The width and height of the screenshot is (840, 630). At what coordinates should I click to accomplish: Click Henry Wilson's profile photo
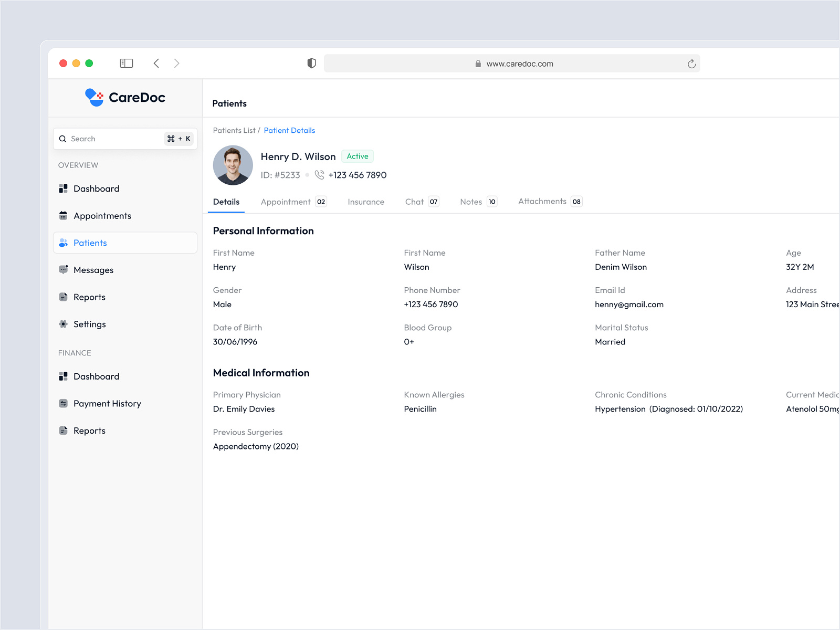233,165
